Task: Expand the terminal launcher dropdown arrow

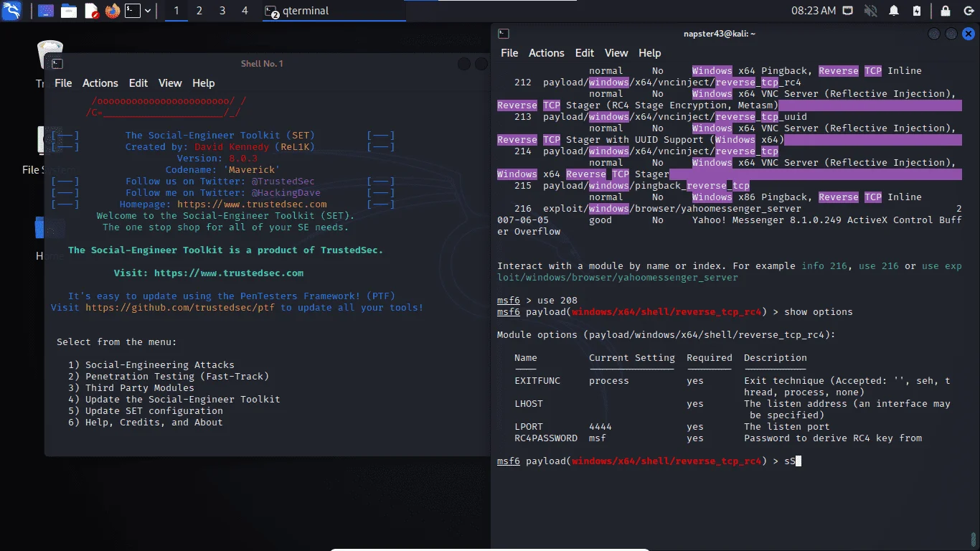Action: click(148, 11)
